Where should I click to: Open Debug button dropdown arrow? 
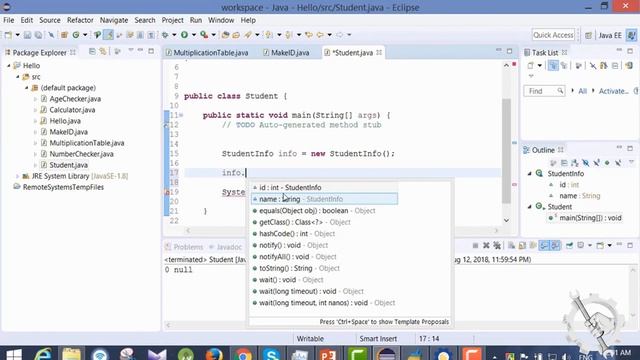(174, 35)
